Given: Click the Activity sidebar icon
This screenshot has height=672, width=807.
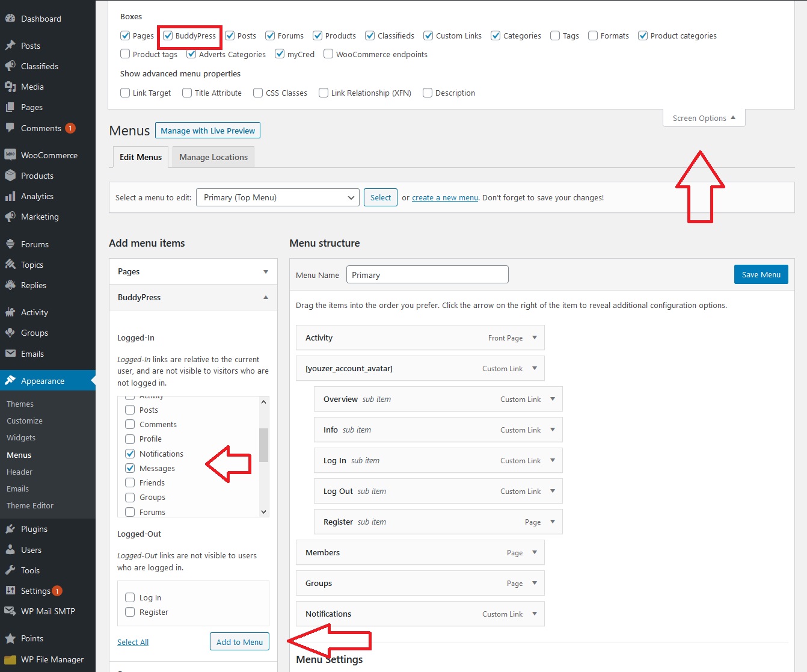Looking at the screenshot, I should tap(10, 312).
